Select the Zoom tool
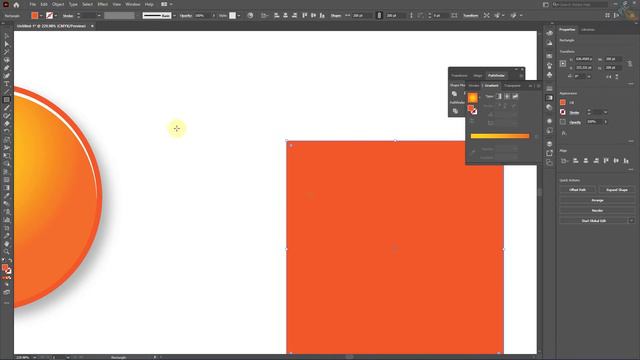 (7, 252)
